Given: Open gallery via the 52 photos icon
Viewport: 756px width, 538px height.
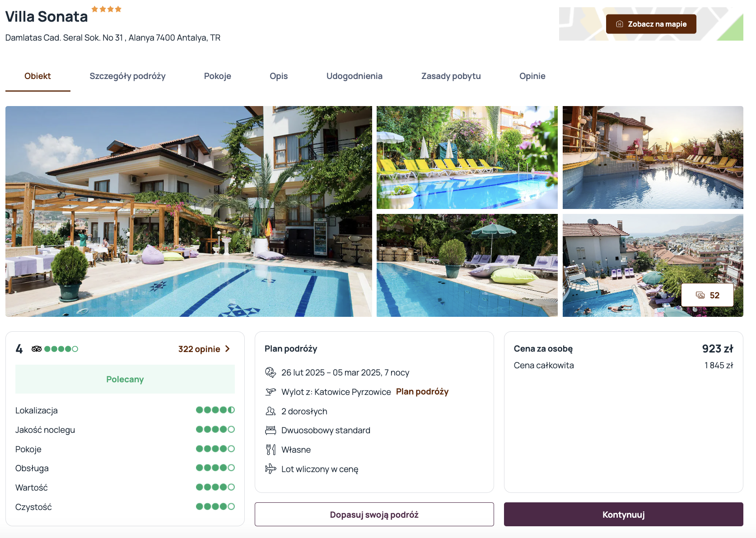Looking at the screenshot, I should point(700,295).
